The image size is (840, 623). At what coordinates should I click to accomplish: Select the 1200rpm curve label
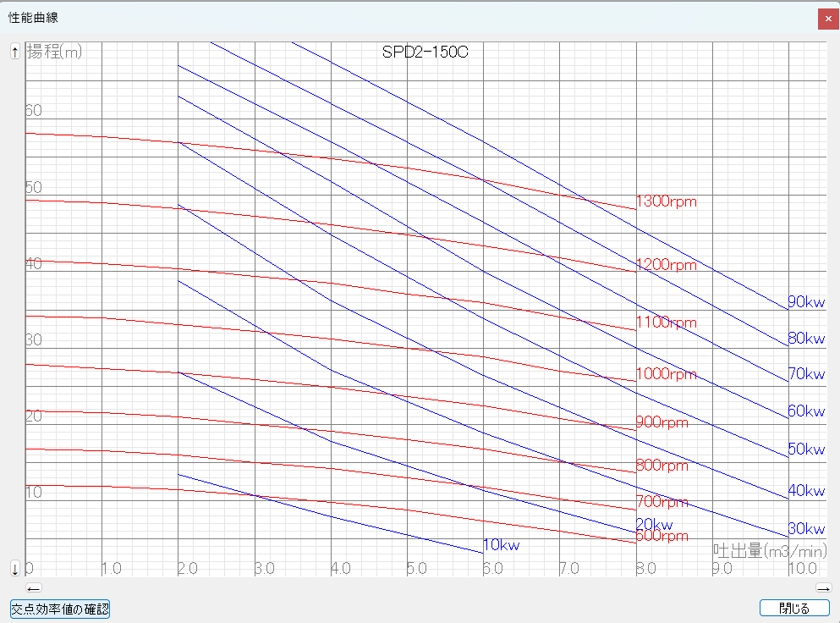pyautogui.click(x=667, y=265)
